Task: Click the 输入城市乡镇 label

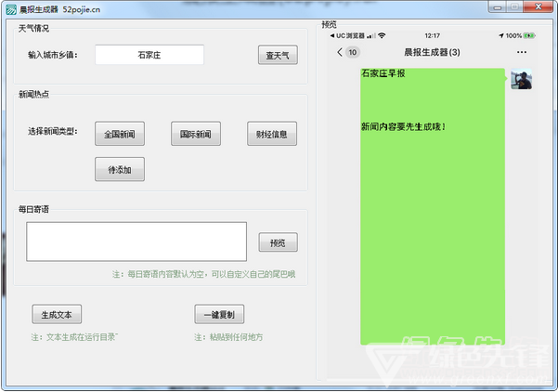Action: [x=53, y=55]
